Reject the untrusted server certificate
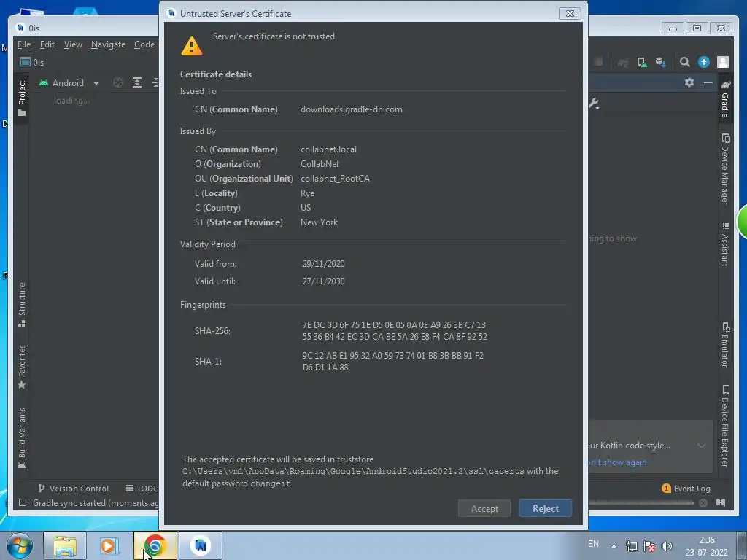Viewport: 747px width, 560px height. click(545, 508)
